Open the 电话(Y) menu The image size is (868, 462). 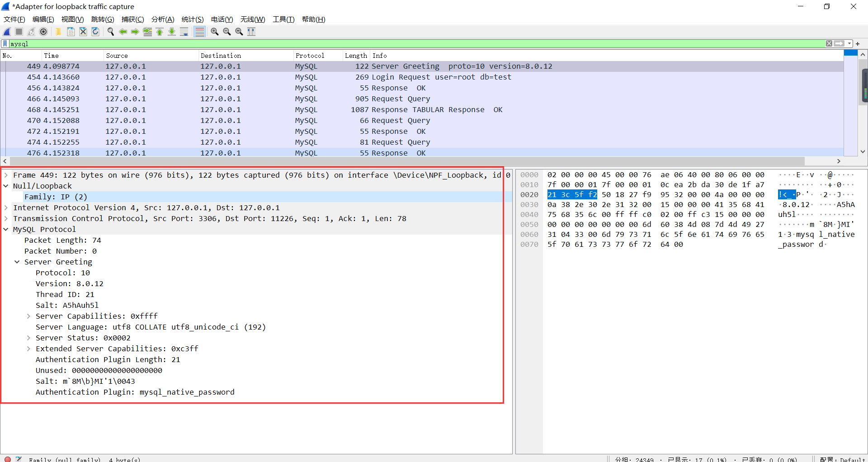(222, 19)
